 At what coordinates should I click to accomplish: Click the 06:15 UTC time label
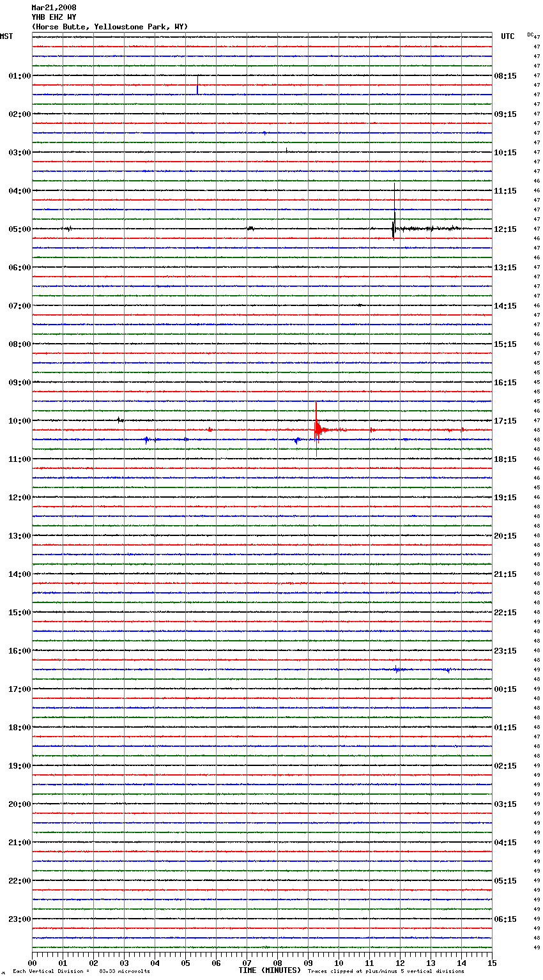coord(505,919)
